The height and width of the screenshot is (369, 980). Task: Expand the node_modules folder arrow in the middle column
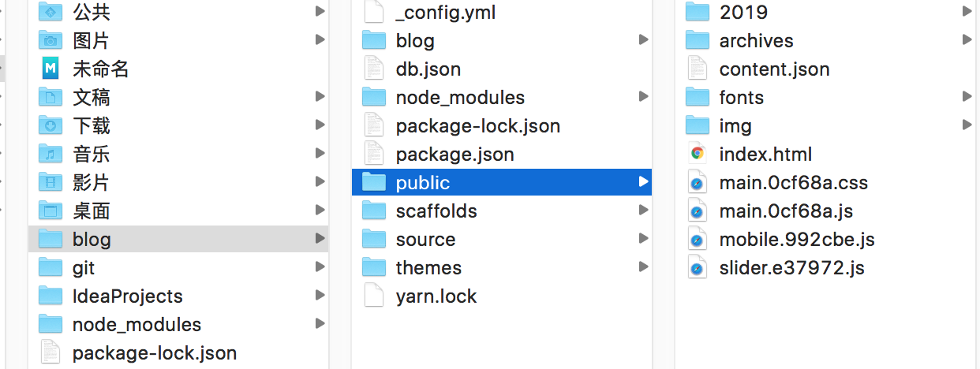644,98
